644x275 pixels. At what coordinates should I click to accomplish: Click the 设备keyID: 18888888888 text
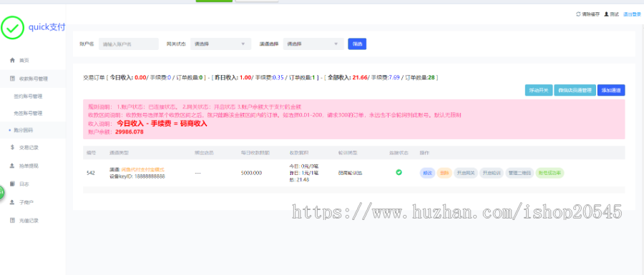(137, 176)
